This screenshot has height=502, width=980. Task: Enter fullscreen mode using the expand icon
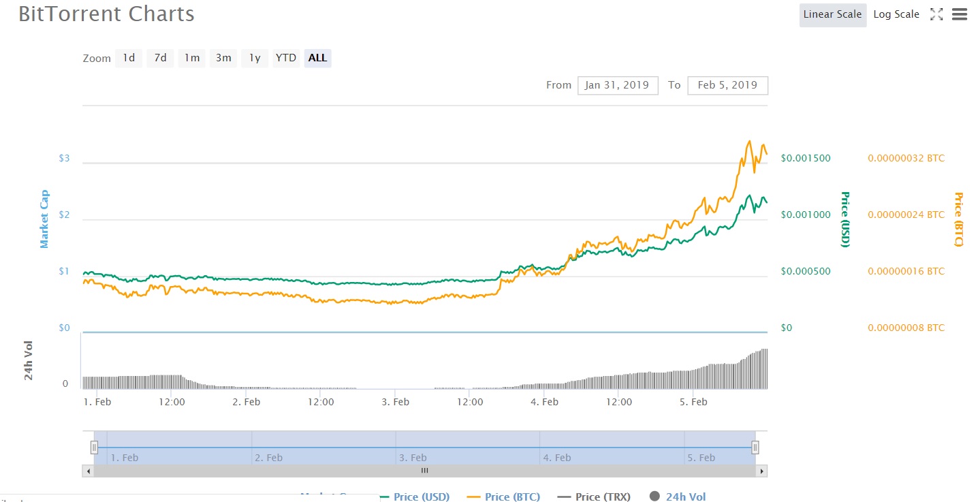click(x=936, y=14)
